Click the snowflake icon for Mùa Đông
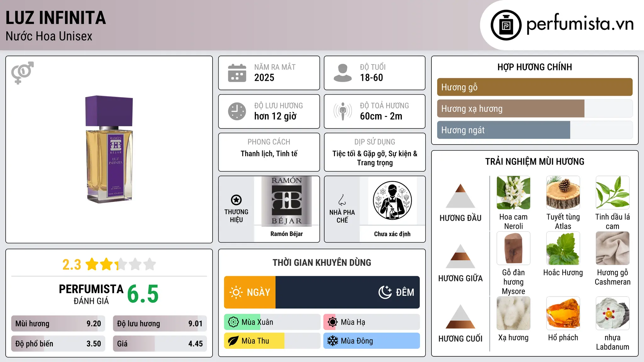The height and width of the screenshot is (362, 644). tap(332, 341)
